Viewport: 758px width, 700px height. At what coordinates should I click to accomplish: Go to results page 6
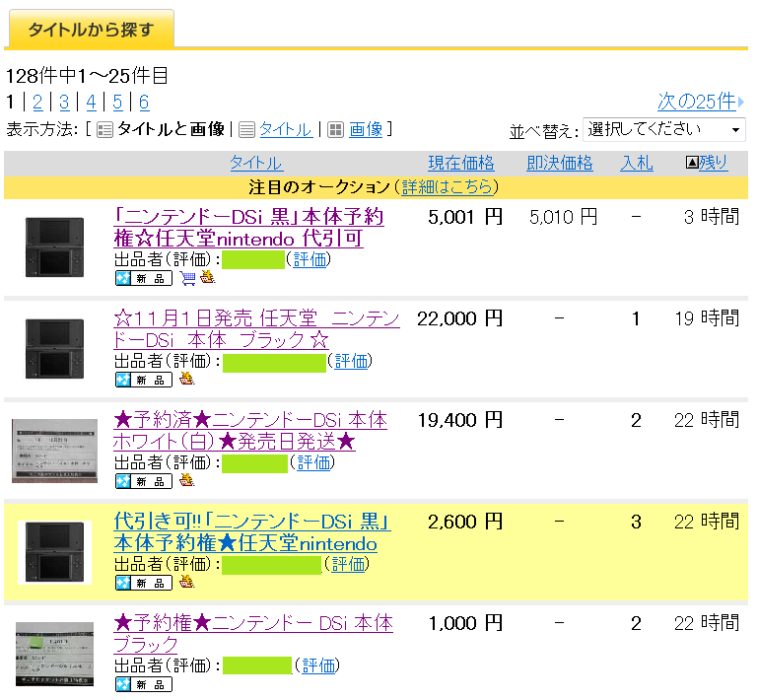[144, 102]
